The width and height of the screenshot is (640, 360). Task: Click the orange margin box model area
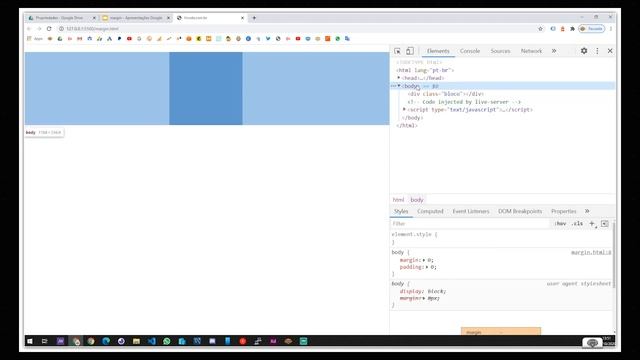pyautogui.click(x=501, y=331)
